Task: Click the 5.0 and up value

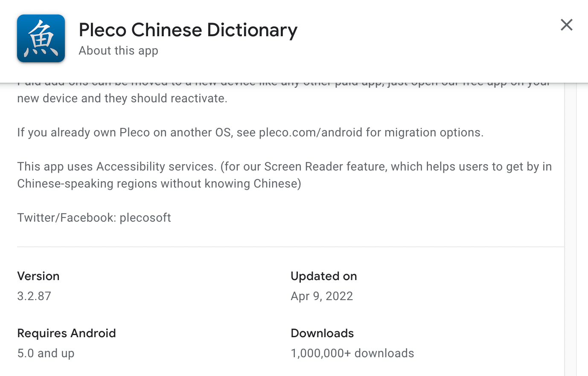Action: coord(46,353)
